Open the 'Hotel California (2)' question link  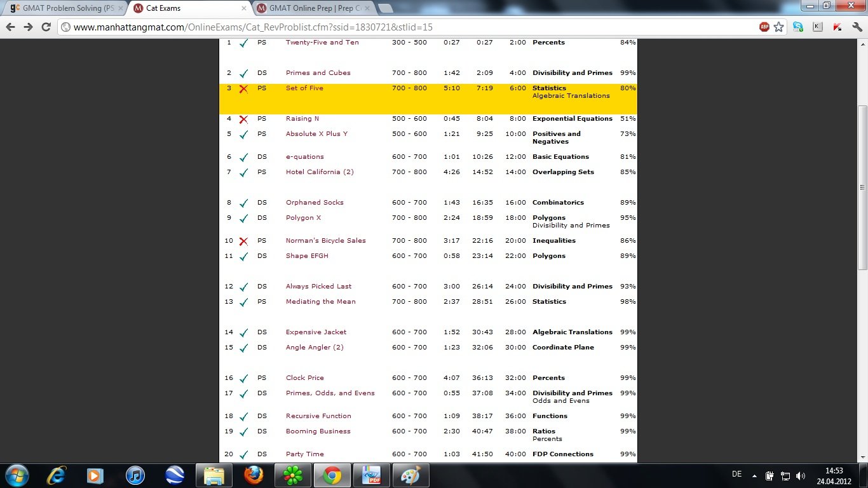[x=320, y=172]
